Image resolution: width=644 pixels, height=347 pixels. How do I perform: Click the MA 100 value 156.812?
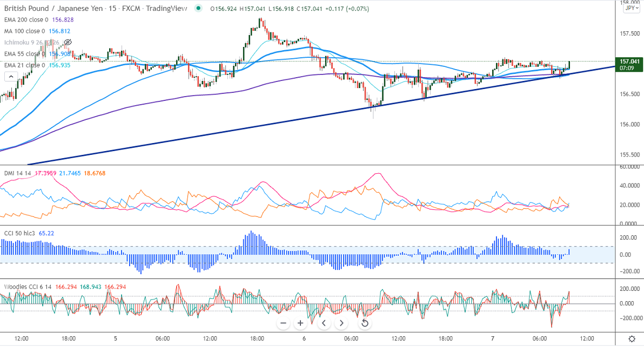point(59,31)
